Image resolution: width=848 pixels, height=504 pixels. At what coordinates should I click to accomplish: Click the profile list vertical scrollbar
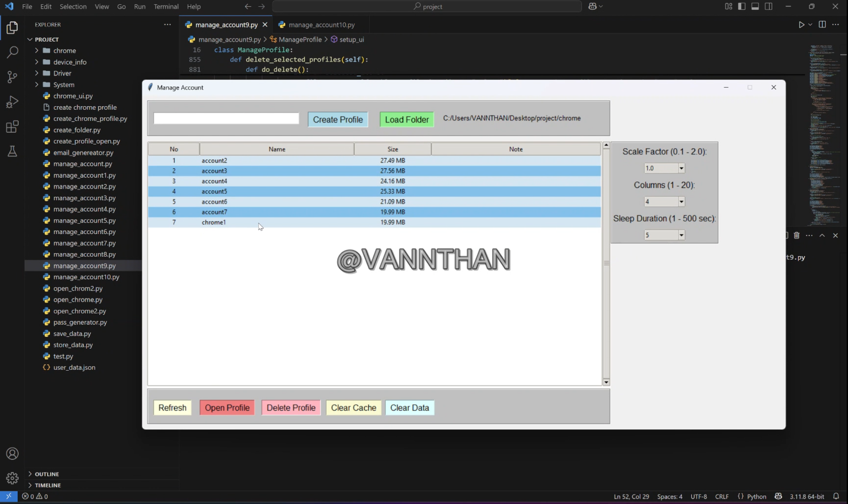[x=606, y=263]
